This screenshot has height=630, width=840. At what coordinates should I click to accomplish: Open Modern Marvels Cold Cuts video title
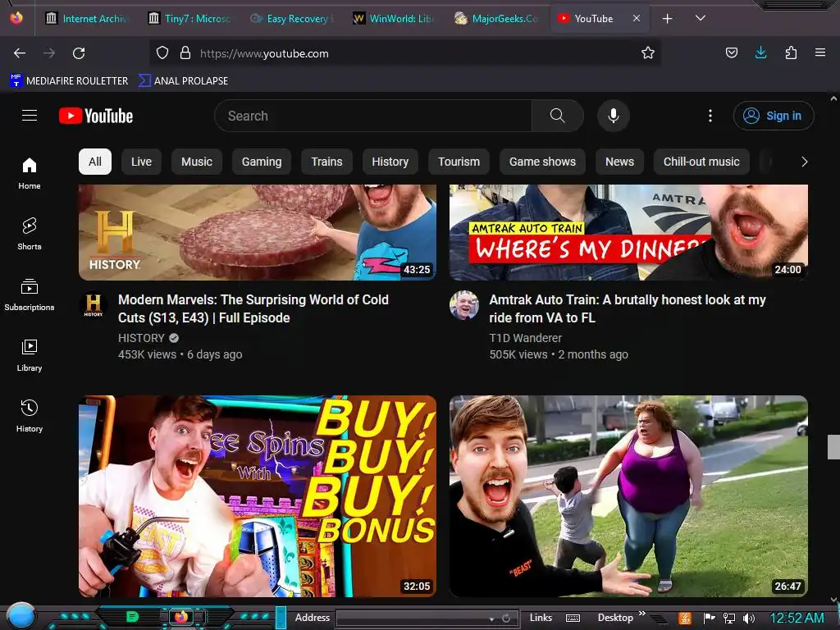[x=253, y=308]
